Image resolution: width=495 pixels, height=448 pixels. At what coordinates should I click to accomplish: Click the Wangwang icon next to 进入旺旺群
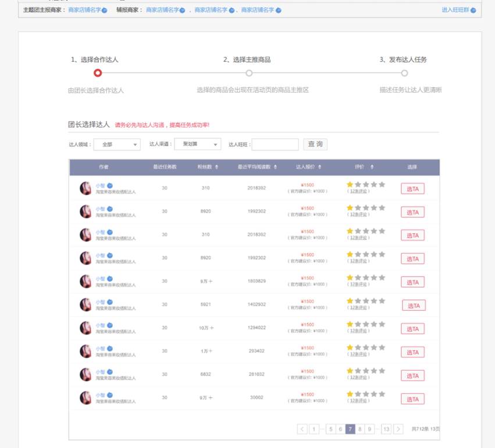473,10
